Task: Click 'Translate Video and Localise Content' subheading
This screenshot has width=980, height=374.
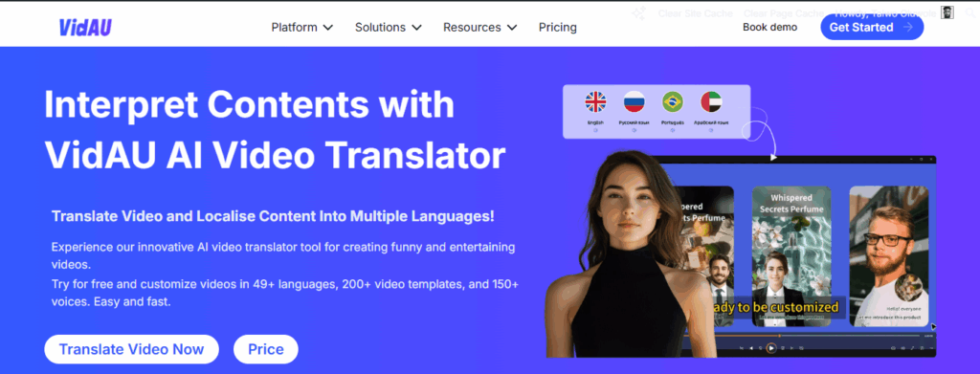Action: click(x=273, y=217)
